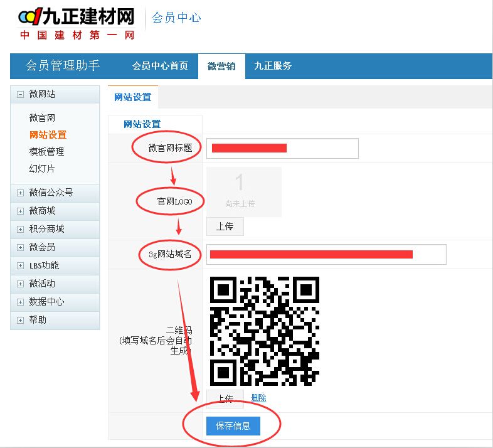The width and height of the screenshot is (493, 448).
Task: Click the 删除 link
Action: click(259, 398)
